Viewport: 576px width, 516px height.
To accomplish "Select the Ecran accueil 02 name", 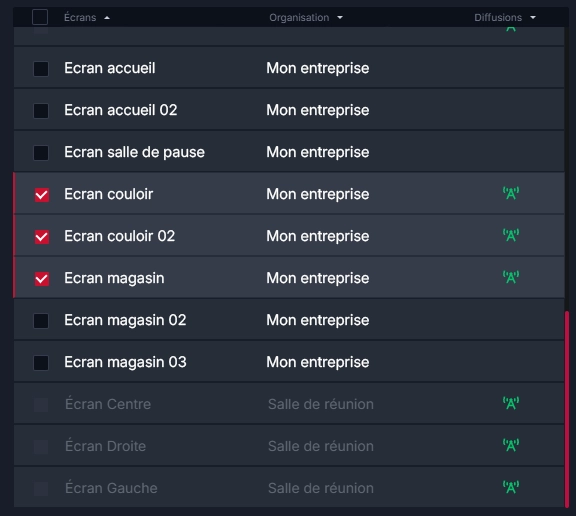I will coord(120,110).
